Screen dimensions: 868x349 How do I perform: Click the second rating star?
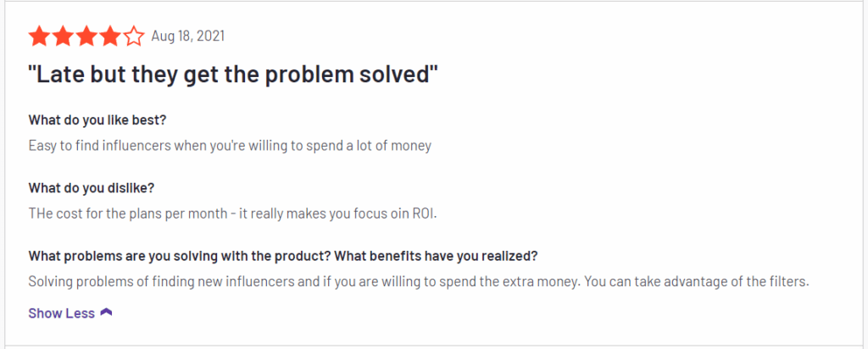click(x=63, y=37)
